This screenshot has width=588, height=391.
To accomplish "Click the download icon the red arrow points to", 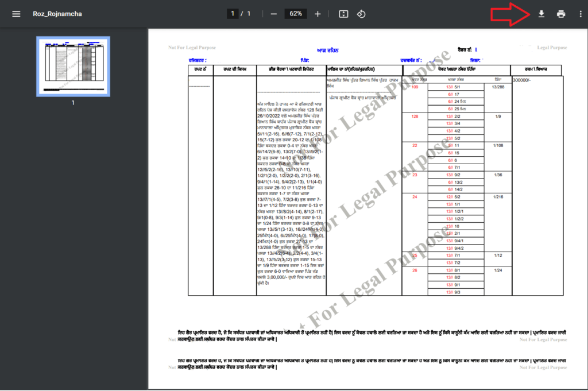I will coord(540,13).
